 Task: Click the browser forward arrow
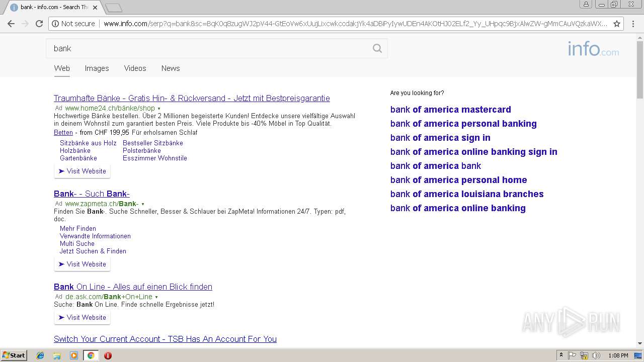coord(25,24)
